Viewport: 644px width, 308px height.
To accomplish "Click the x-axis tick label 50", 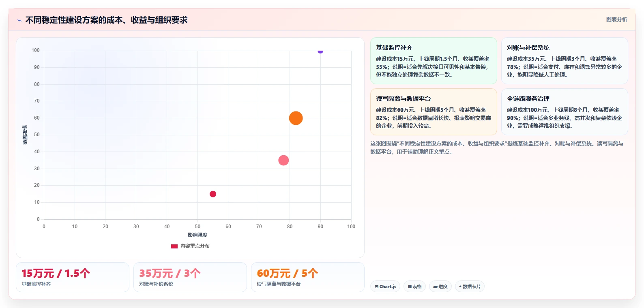I will [x=197, y=227].
